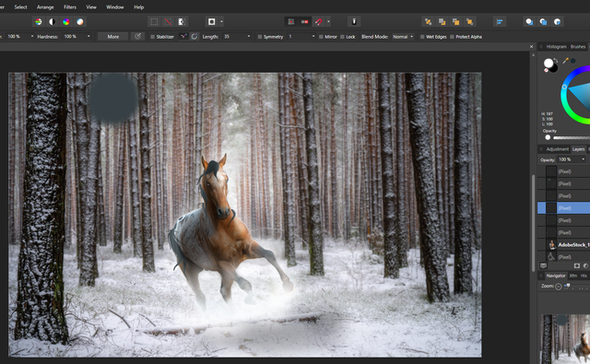
Task: Toggle Move By Whole Pixels icon
Action: click(x=305, y=22)
